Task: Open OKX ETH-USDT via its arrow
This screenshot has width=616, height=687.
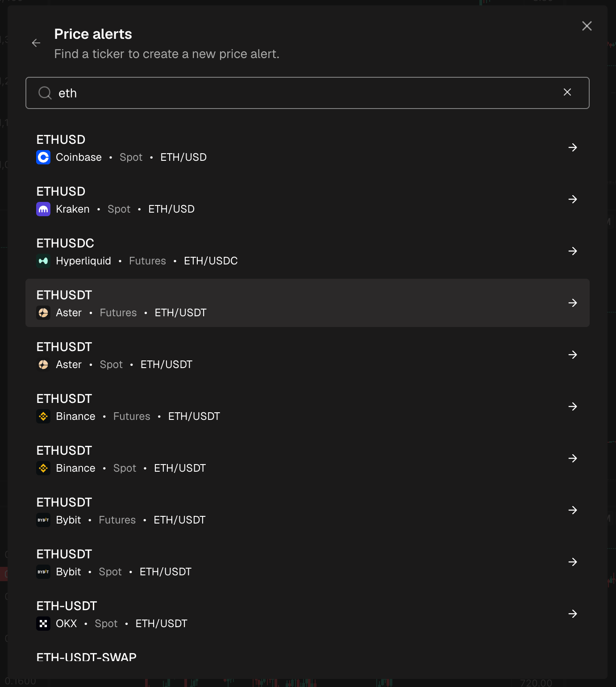Action: (x=573, y=614)
